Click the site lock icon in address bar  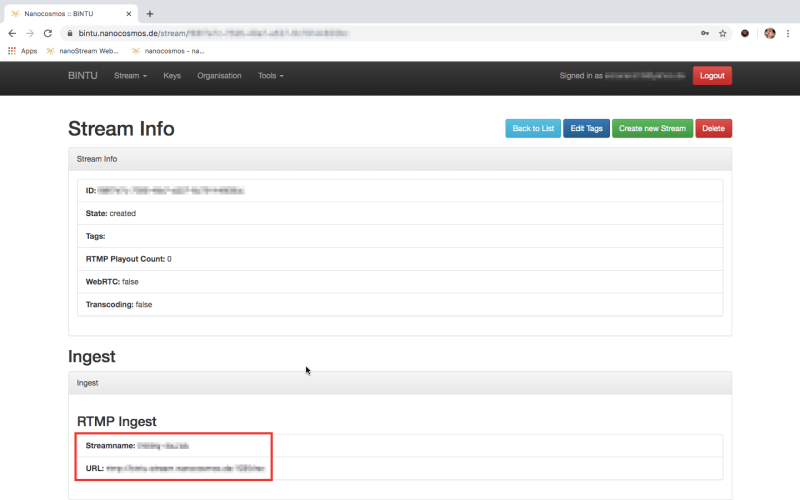coord(70,33)
